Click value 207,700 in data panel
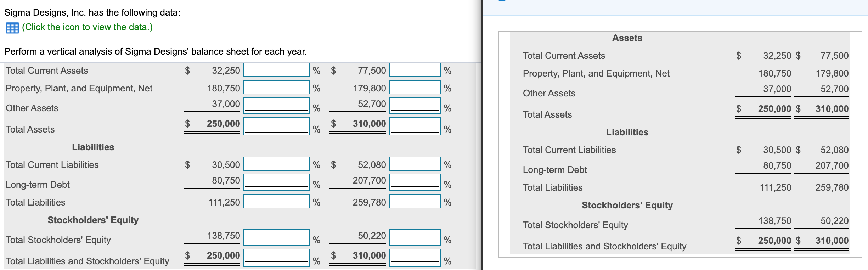 832,165
